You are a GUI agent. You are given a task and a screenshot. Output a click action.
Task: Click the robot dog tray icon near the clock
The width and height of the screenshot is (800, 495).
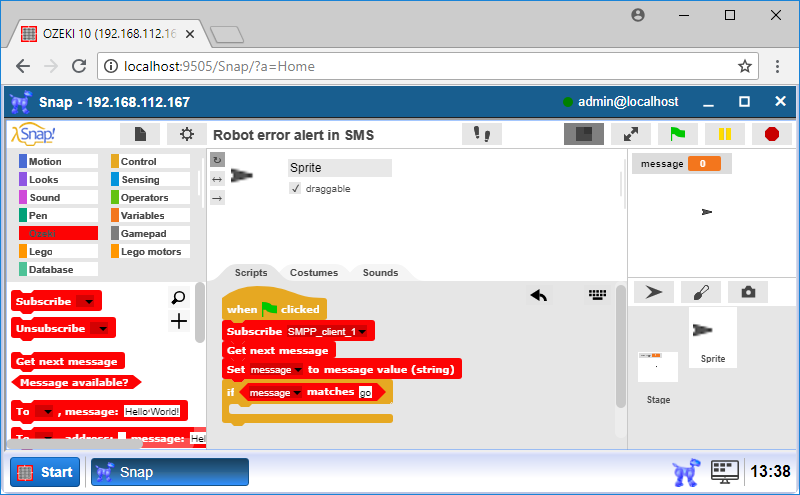pos(686,472)
